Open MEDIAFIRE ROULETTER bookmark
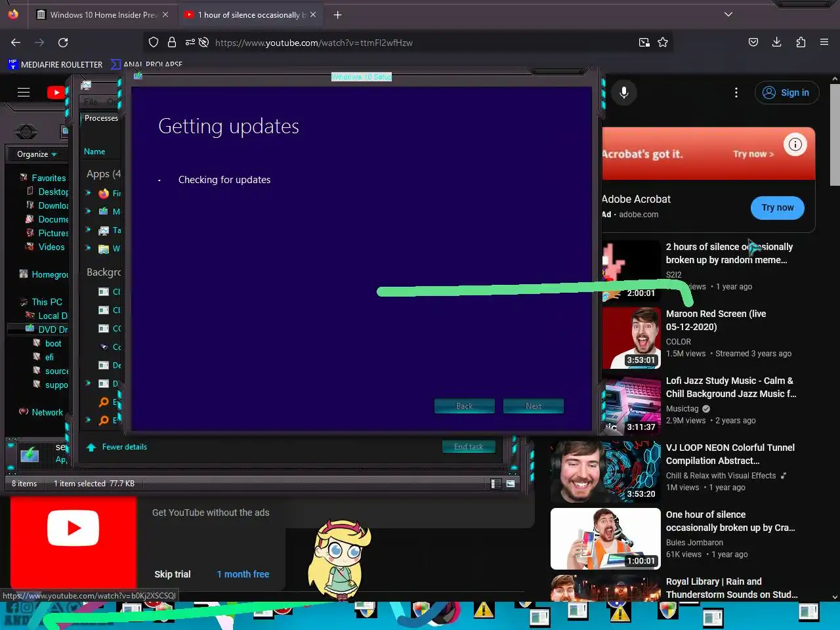The height and width of the screenshot is (630, 840). (55, 64)
